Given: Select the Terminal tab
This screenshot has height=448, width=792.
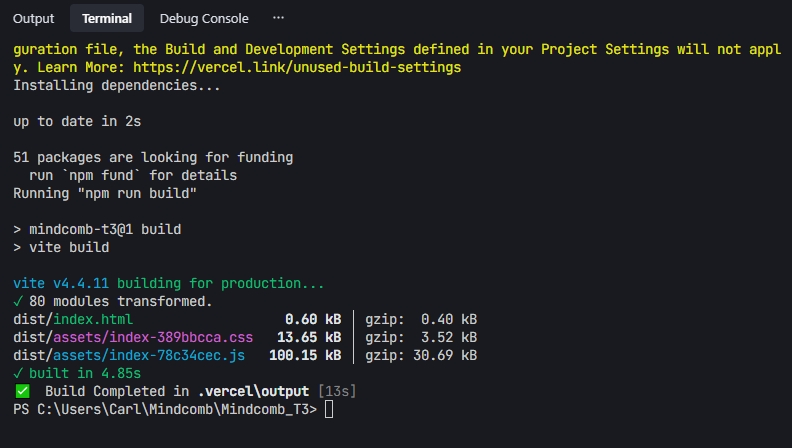Looking at the screenshot, I should (107, 18).
